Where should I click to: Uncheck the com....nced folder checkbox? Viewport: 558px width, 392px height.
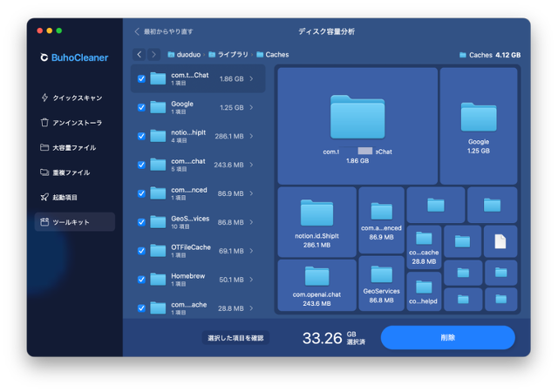click(141, 193)
